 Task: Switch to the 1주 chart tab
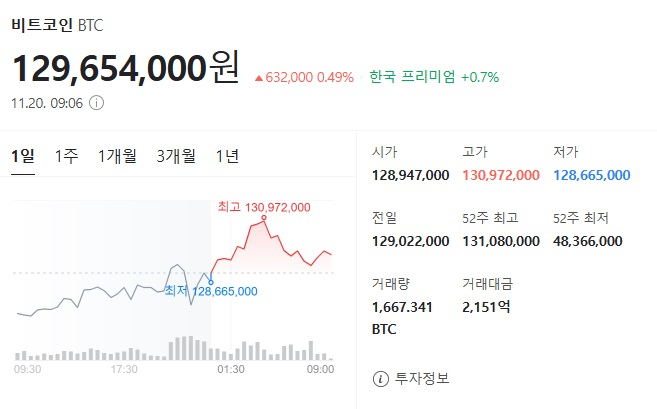[x=67, y=156]
